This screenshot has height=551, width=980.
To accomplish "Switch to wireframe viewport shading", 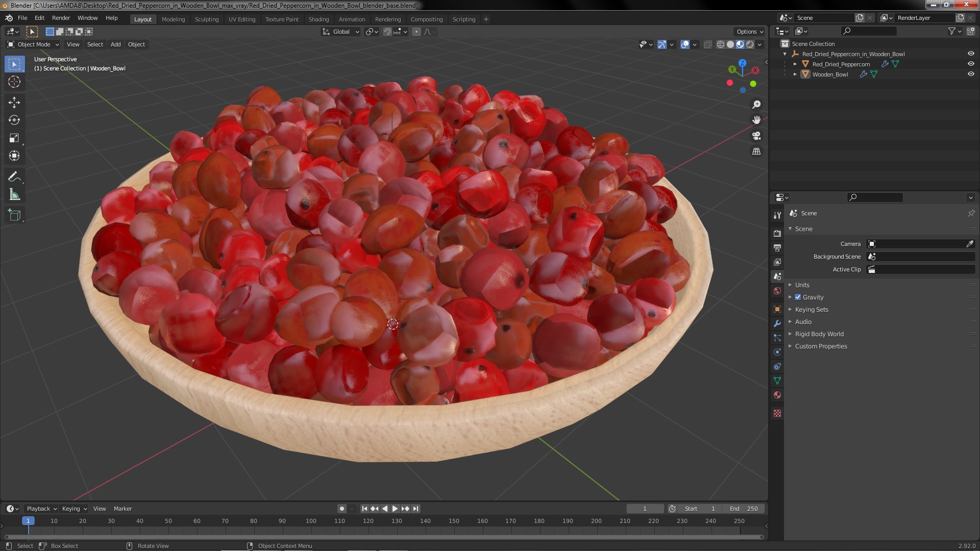I will pyautogui.click(x=721, y=44).
